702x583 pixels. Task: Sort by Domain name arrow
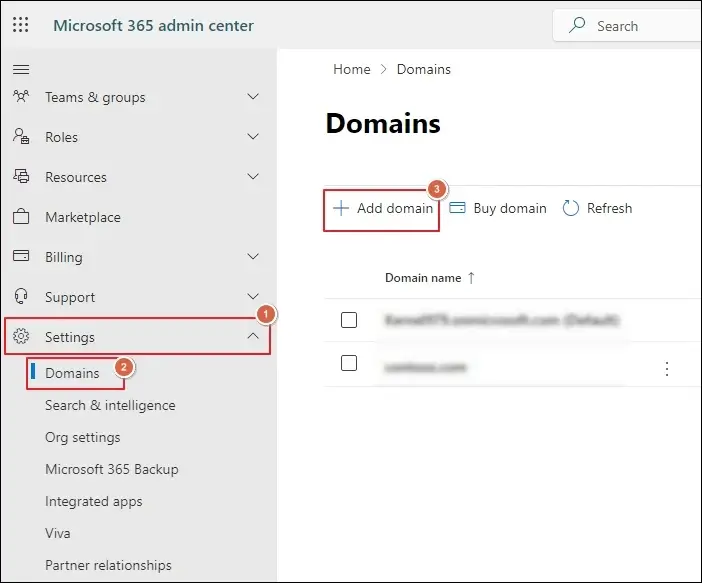471,278
